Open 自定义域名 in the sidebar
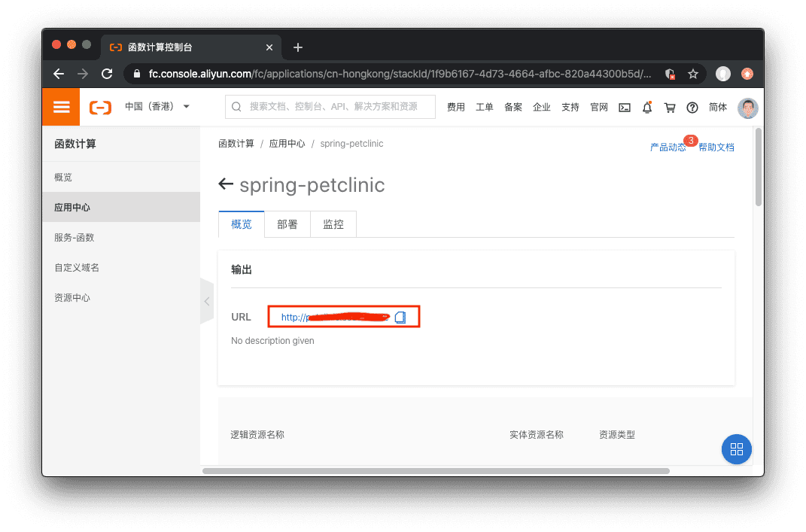 (x=121, y=267)
